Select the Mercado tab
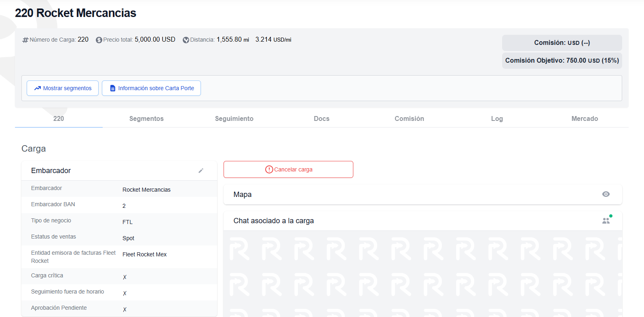Screen dimensions: 644x317 [585, 118]
